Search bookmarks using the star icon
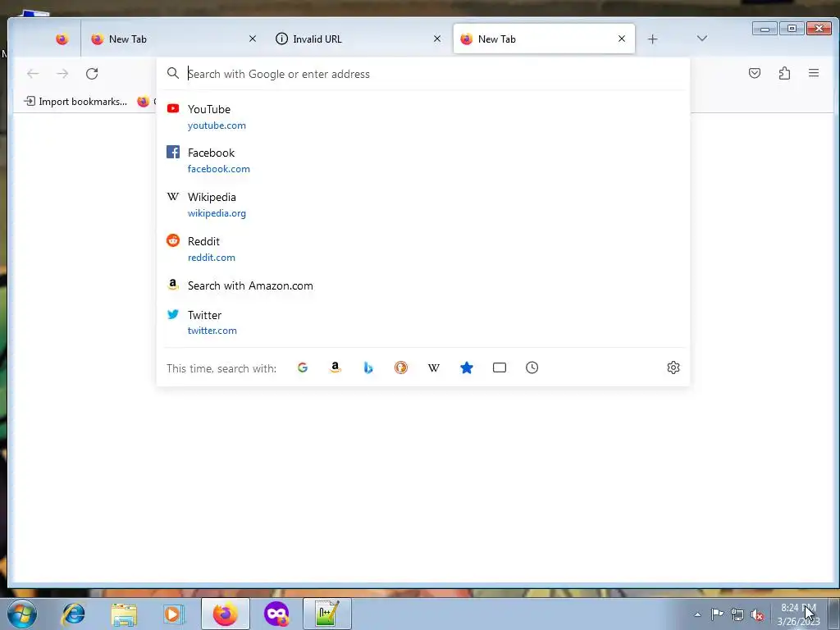 [x=467, y=367]
